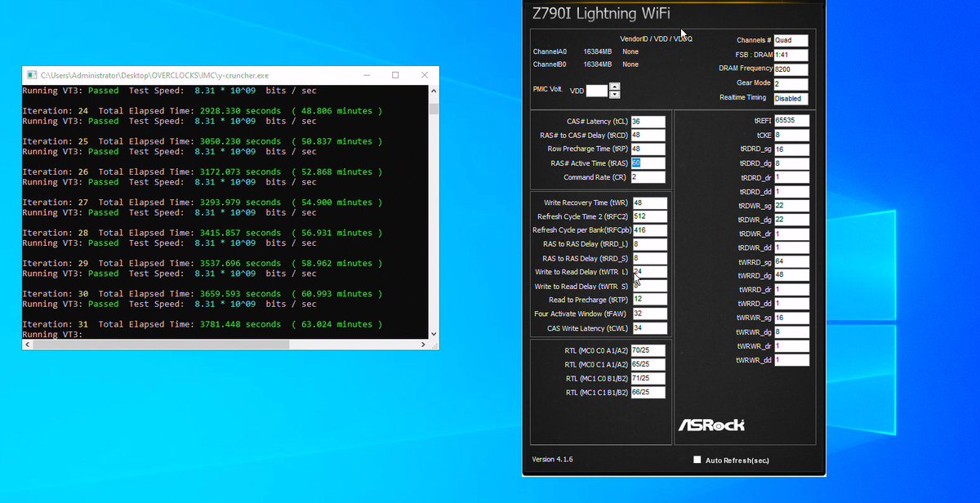Click the tWRWR_sg value field
Image resolution: width=980 pixels, height=503 pixels.
click(791, 318)
